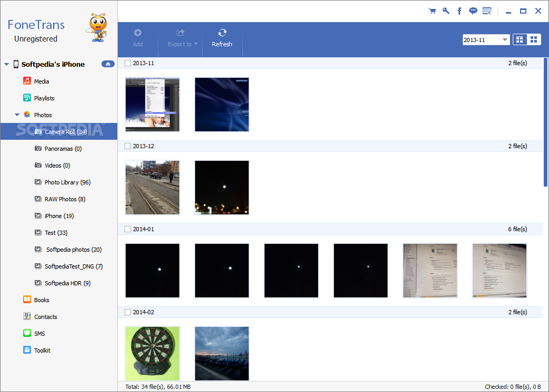Click the Refresh button
This screenshot has height=392, width=549.
pos(222,38)
